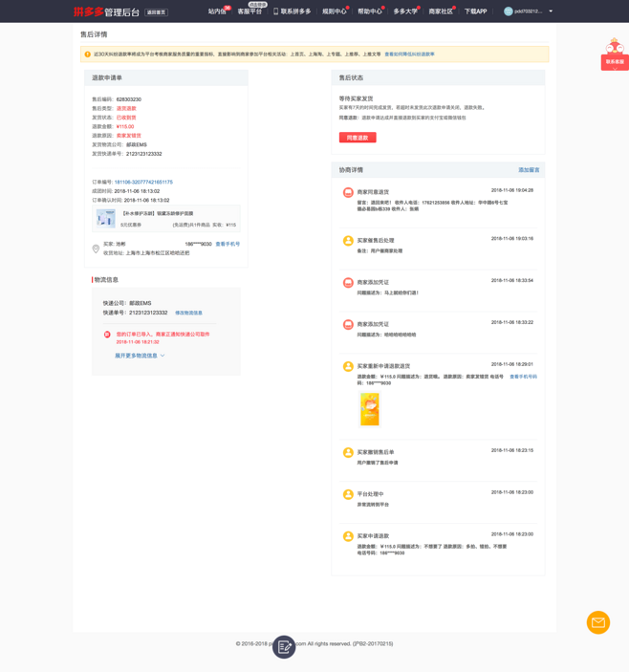Click the dark edit-note floating button at the bottom

[x=284, y=647]
